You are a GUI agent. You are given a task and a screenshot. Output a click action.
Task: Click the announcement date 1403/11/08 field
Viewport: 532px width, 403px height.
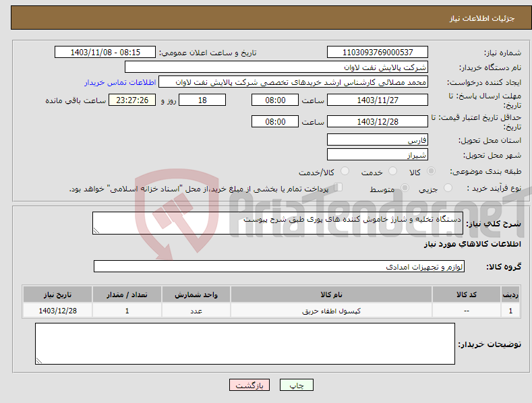click(105, 53)
